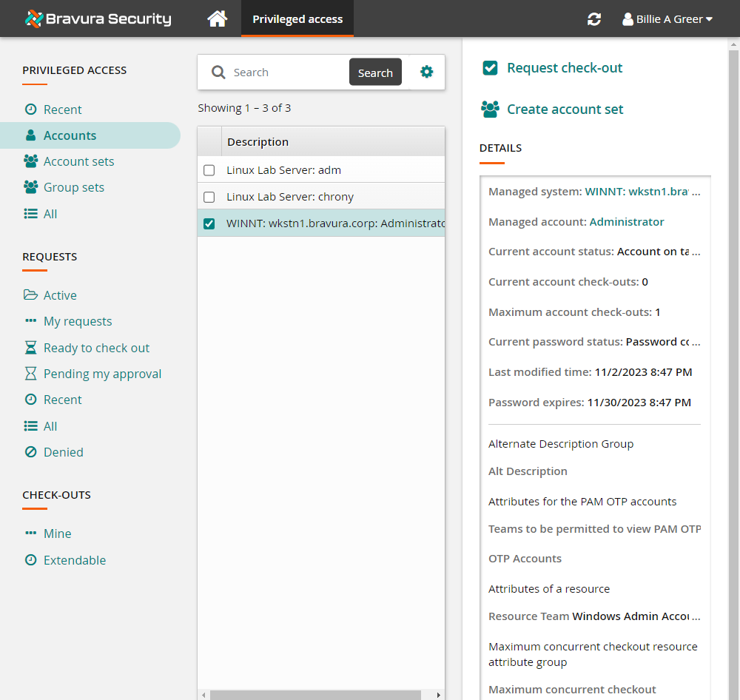This screenshot has width=740, height=700.
Task: Open Ready to check out requests
Action: coord(96,348)
